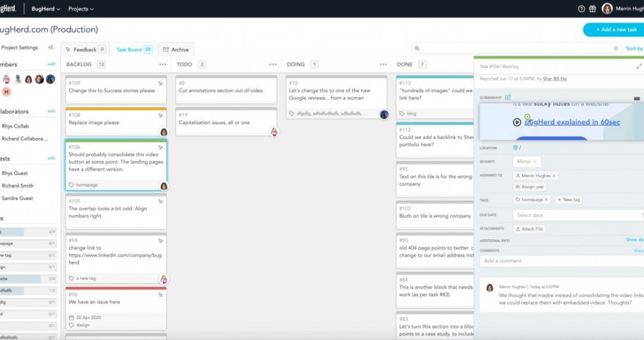The image size is (644, 340).
Task: Click Attach File button
Action: pos(529,229)
